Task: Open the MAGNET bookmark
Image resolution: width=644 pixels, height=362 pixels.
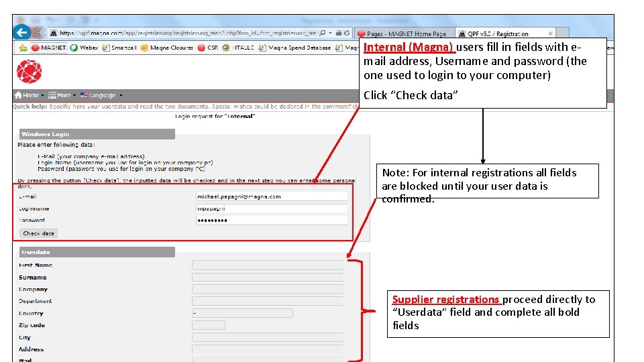Action: [49, 48]
